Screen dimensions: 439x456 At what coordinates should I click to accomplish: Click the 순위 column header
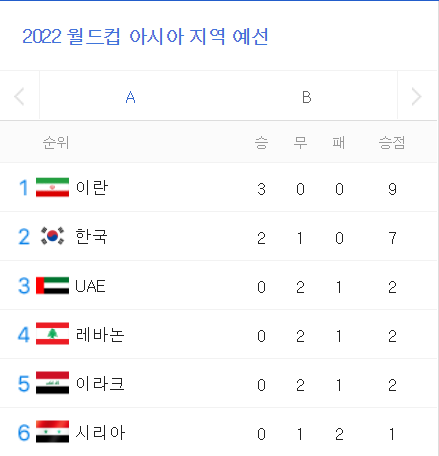tap(56, 143)
